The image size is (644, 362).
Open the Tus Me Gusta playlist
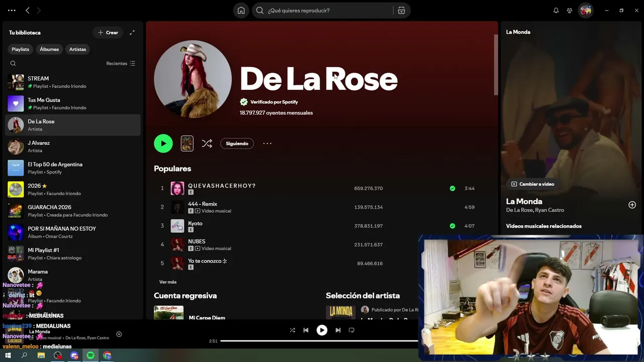pyautogui.click(x=73, y=104)
